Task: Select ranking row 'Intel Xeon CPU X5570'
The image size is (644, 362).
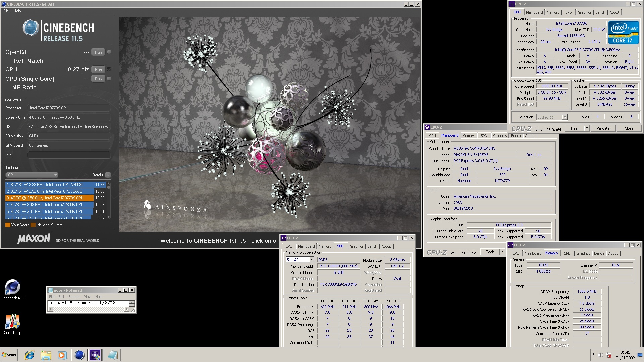Action: coord(56,191)
